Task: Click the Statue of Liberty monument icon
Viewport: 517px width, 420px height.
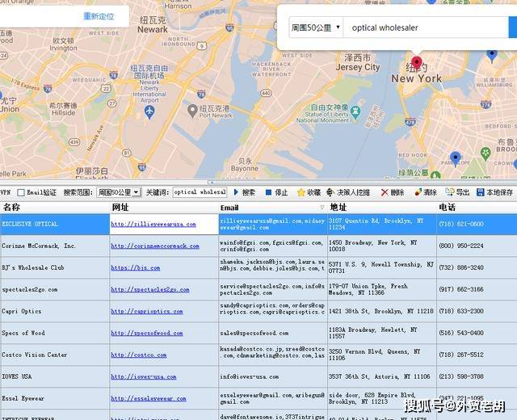Action: point(355,112)
